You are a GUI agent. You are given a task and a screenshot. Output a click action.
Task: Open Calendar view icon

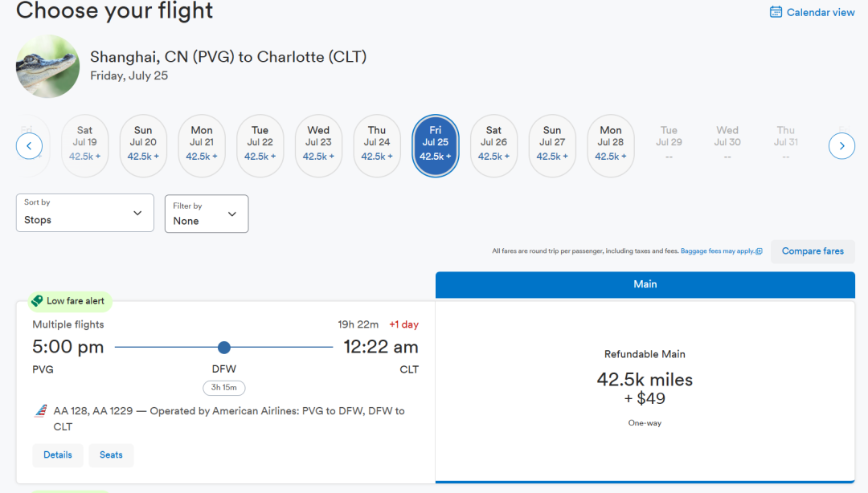click(776, 12)
